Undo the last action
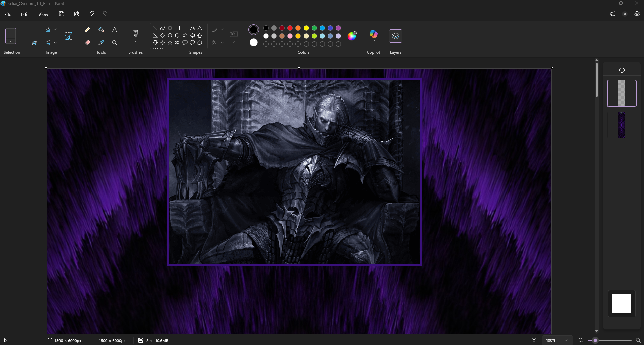Screen dimensions: 644x345 pyautogui.click(x=92, y=14)
